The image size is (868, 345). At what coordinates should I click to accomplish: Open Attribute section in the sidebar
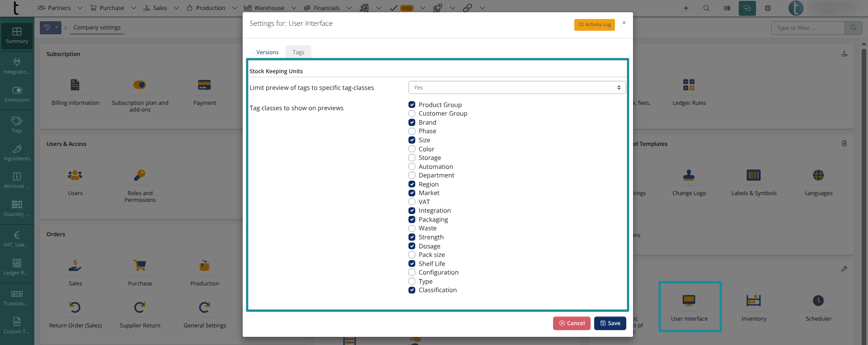pos(17,180)
